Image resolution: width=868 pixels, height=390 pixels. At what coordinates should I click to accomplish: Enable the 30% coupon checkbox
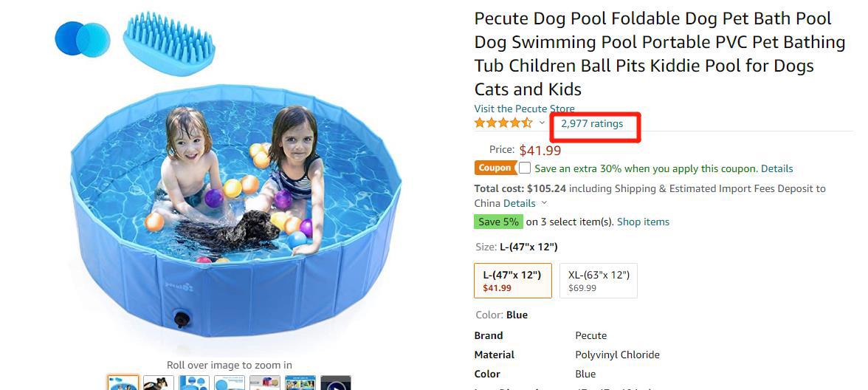pyautogui.click(x=525, y=168)
